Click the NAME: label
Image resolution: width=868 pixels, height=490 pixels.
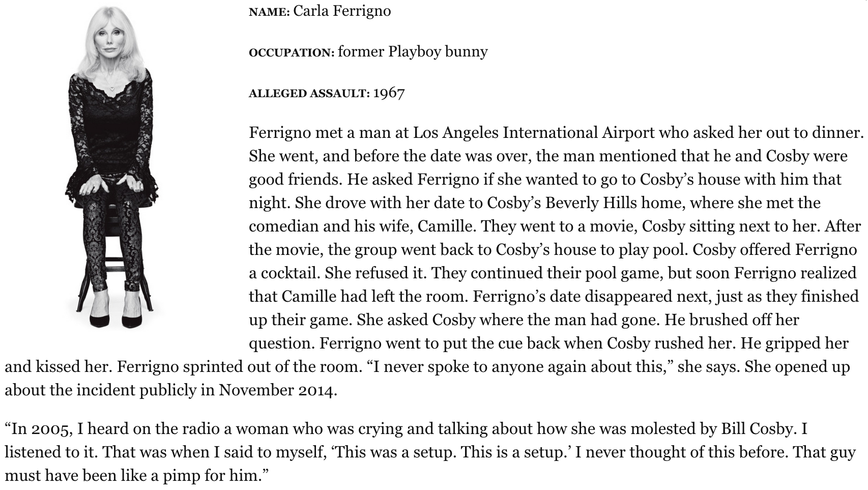point(269,12)
